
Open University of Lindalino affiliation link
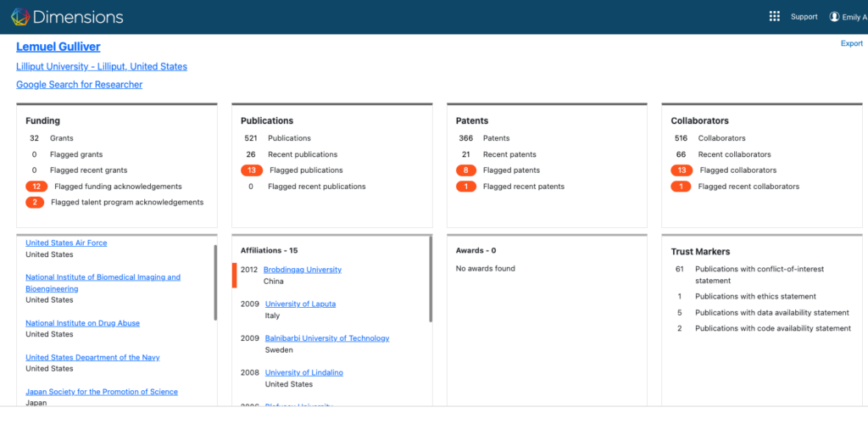tap(304, 372)
